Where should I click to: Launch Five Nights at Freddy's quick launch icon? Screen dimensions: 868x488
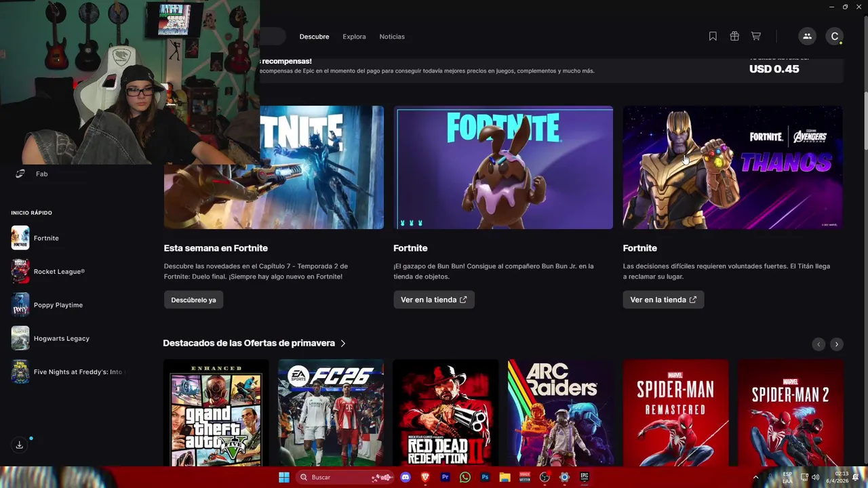[x=20, y=371]
